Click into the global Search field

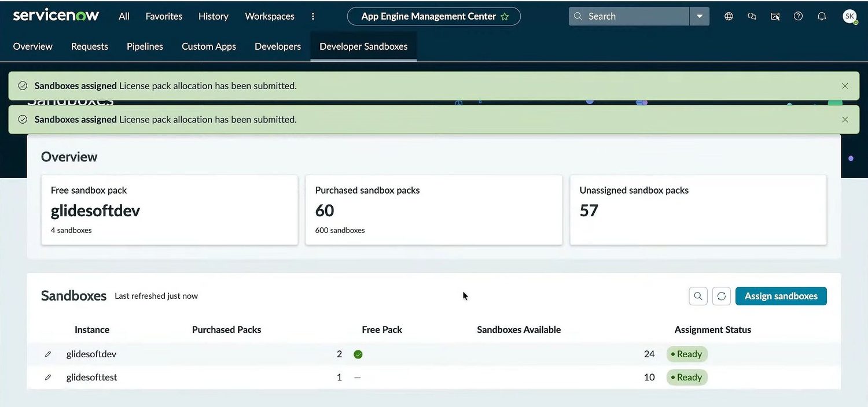pos(629,16)
